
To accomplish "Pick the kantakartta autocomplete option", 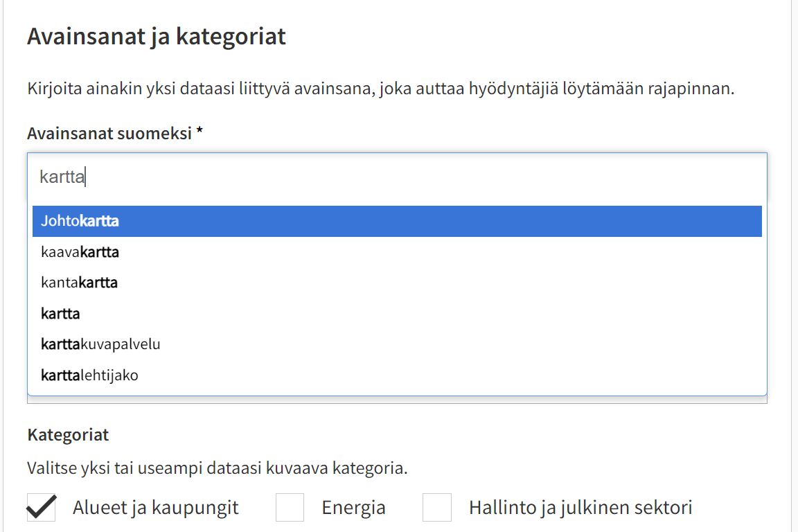I will pos(397,283).
